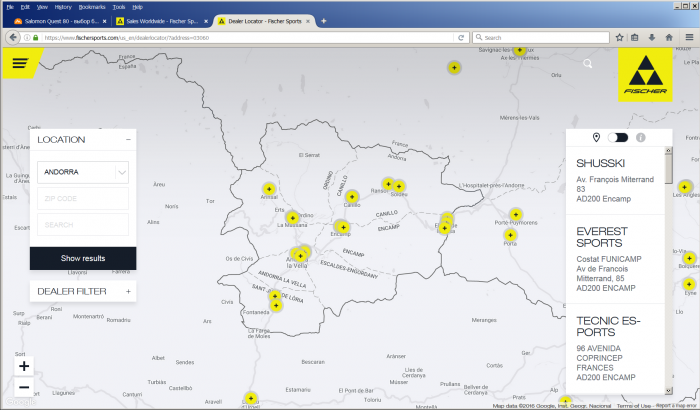The width and height of the screenshot is (700, 410).
Task: Zoom out the map with minus button
Action: point(24,387)
